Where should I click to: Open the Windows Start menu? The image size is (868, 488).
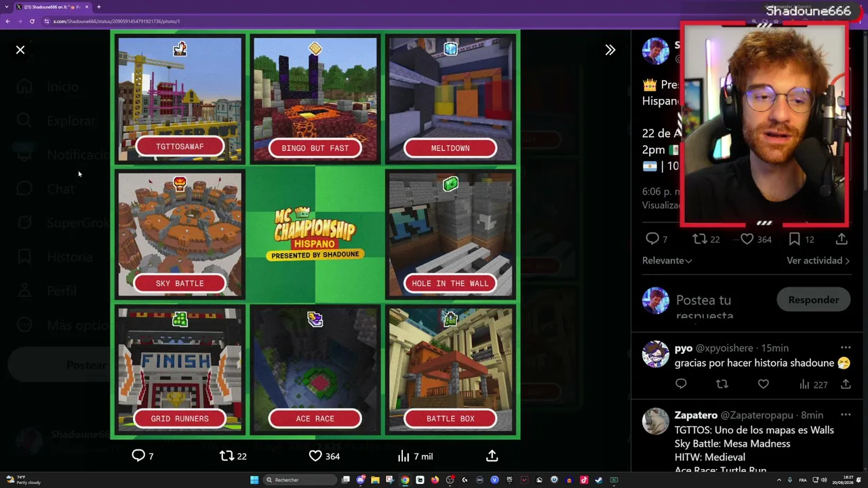(254, 480)
